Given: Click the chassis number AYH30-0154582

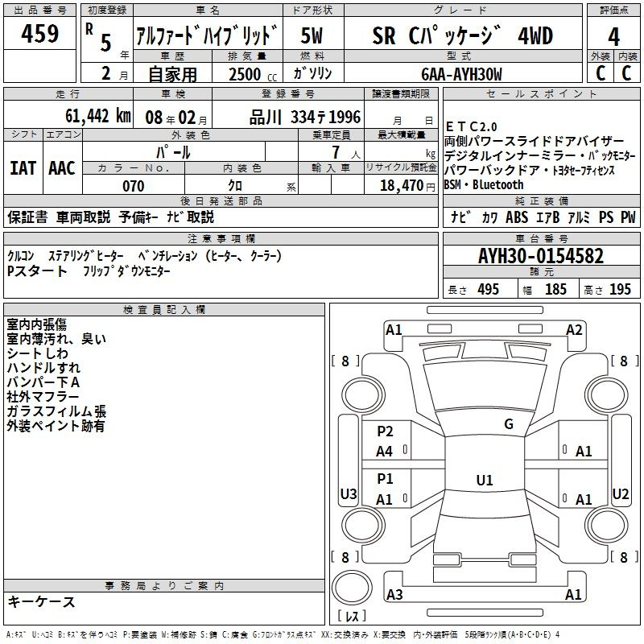Looking at the screenshot, I should tap(540, 256).
